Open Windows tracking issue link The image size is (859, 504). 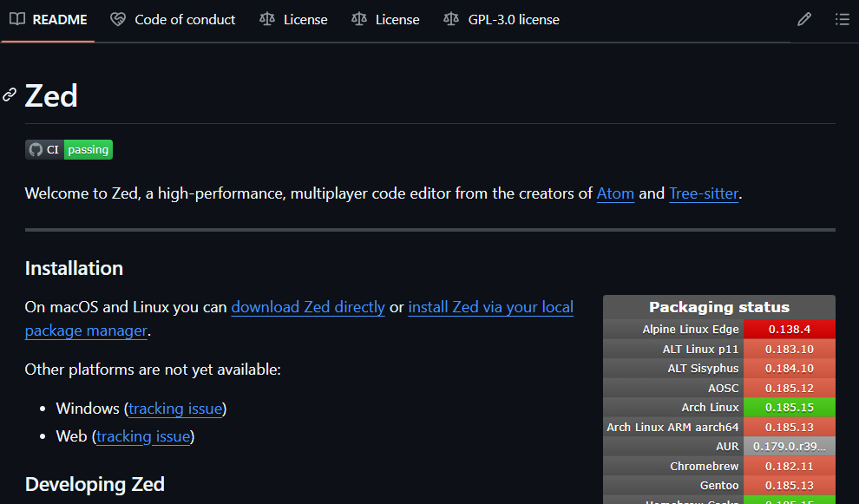pos(175,409)
